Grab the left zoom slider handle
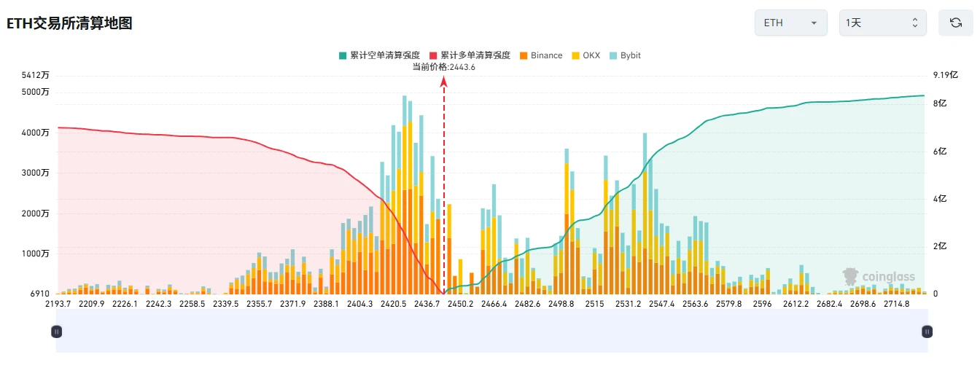980x365 pixels. (57, 331)
